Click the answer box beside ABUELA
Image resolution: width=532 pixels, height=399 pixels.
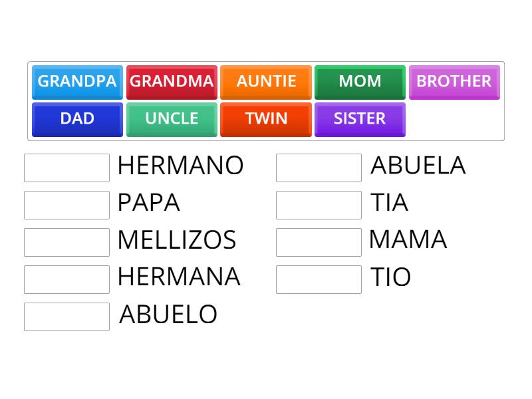(319, 168)
